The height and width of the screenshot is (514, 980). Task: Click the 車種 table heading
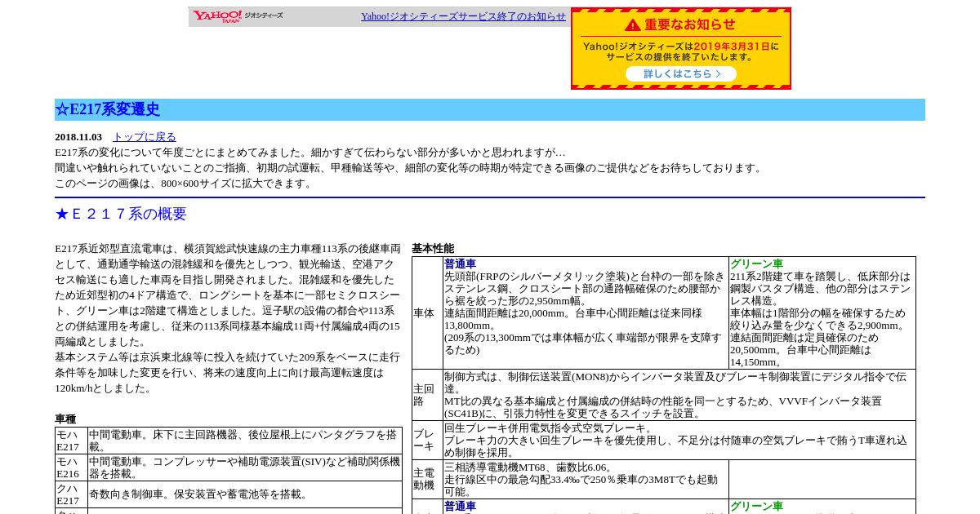(x=65, y=419)
